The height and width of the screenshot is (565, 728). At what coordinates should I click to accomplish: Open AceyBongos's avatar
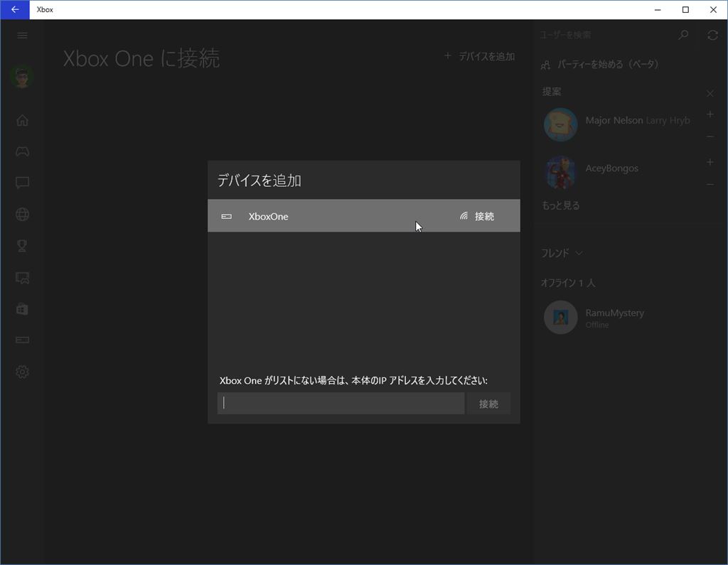[560, 173]
